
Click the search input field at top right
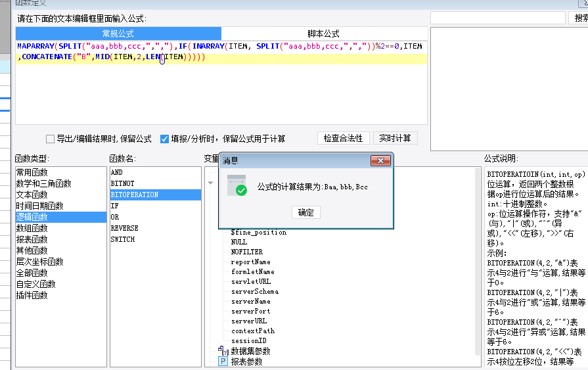tap(497, 18)
